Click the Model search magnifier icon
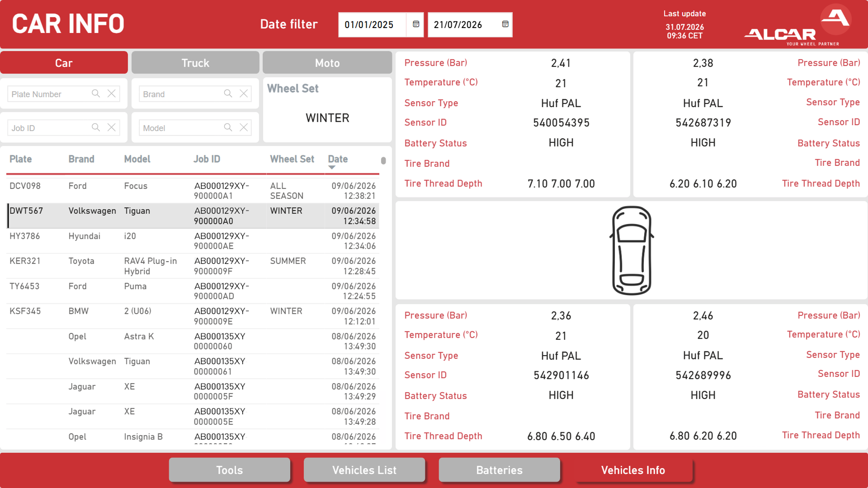Viewport: 868px width, 488px height. point(228,127)
